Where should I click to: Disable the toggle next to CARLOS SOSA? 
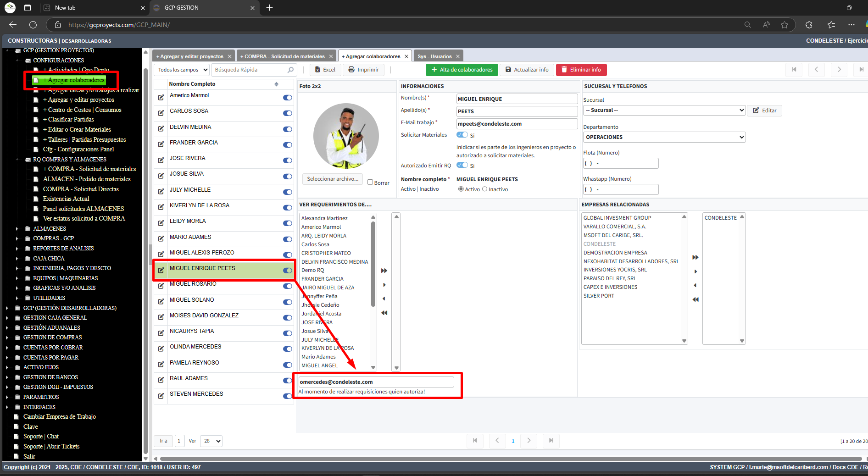click(x=287, y=113)
